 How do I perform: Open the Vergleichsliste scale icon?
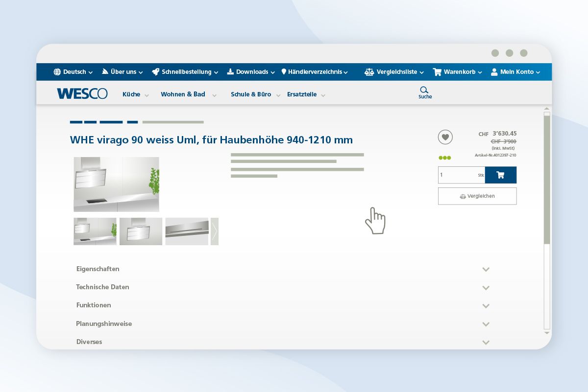369,71
